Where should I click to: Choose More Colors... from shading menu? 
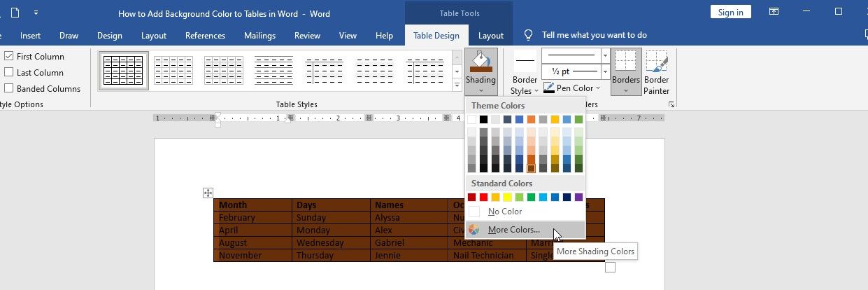pos(525,230)
